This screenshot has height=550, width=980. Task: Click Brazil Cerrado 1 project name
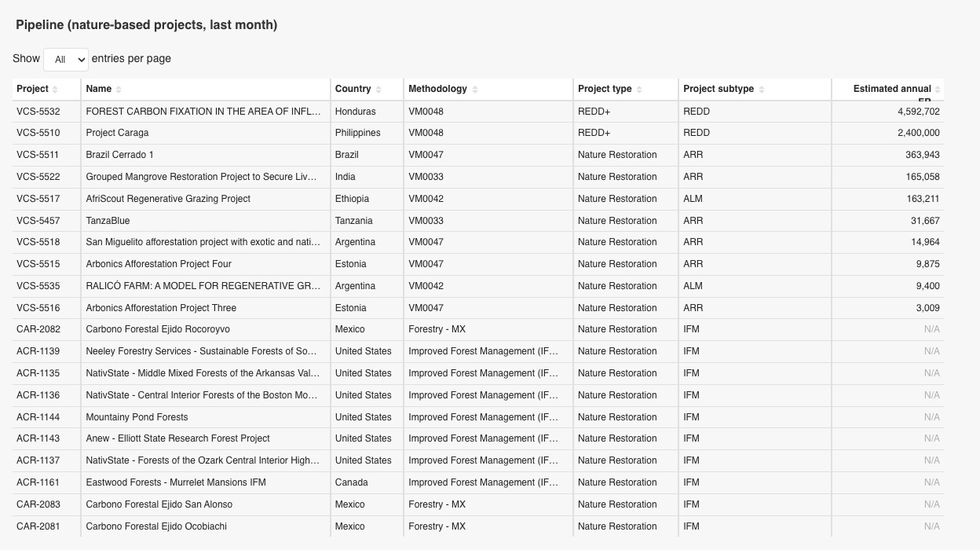coord(119,155)
